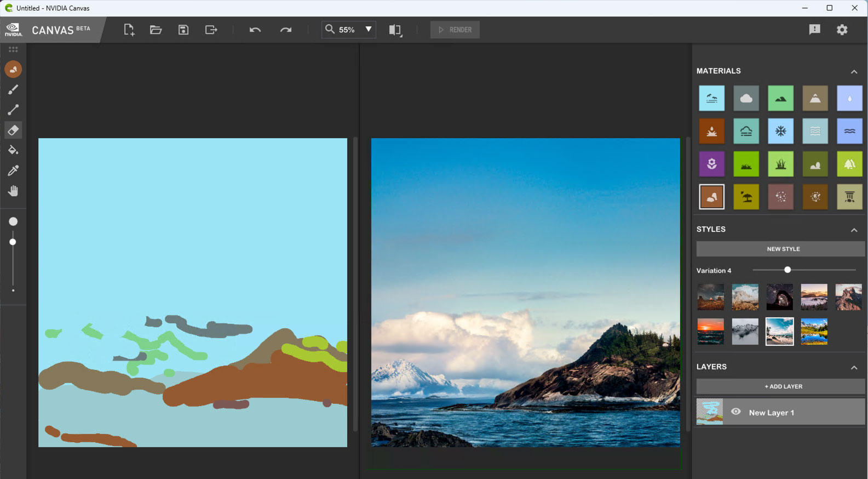Pick the Eyedropper tool
The image size is (868, 479).
coord(13,170)
